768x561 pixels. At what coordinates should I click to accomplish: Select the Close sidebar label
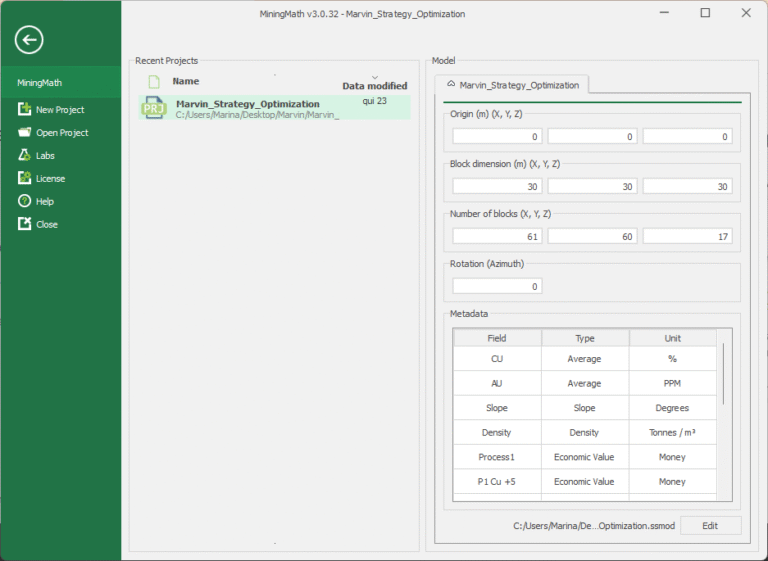[x=47, y=224]
